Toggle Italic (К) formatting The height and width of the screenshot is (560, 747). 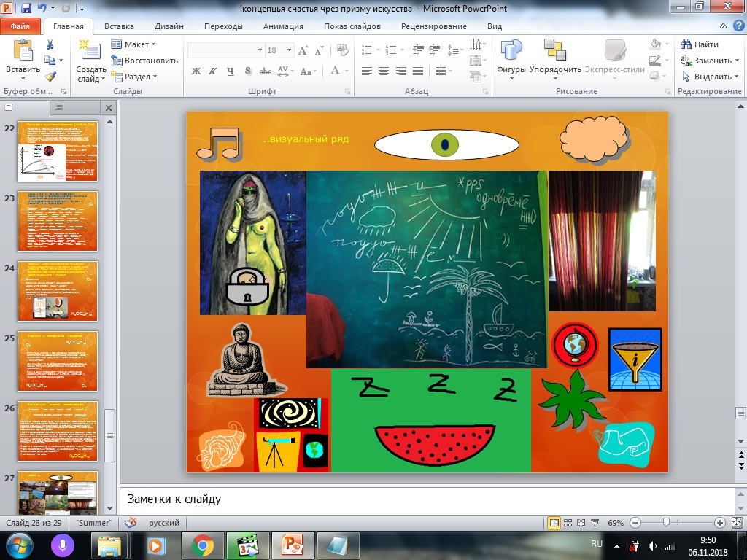[x=213, y=71]
